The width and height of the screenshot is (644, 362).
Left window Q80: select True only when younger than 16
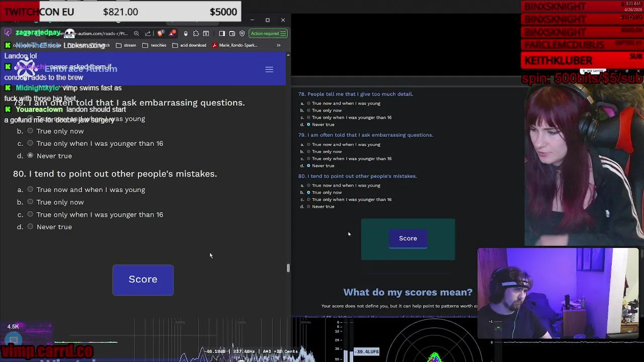(30, 214)
